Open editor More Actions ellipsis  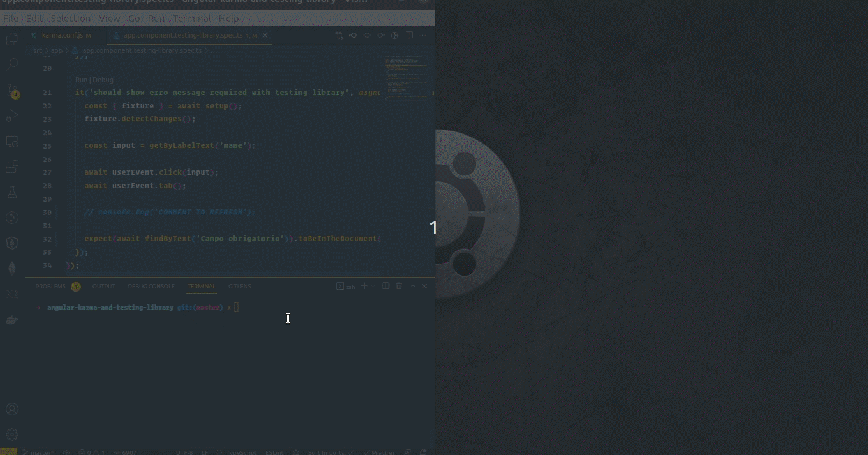(423, 36)
